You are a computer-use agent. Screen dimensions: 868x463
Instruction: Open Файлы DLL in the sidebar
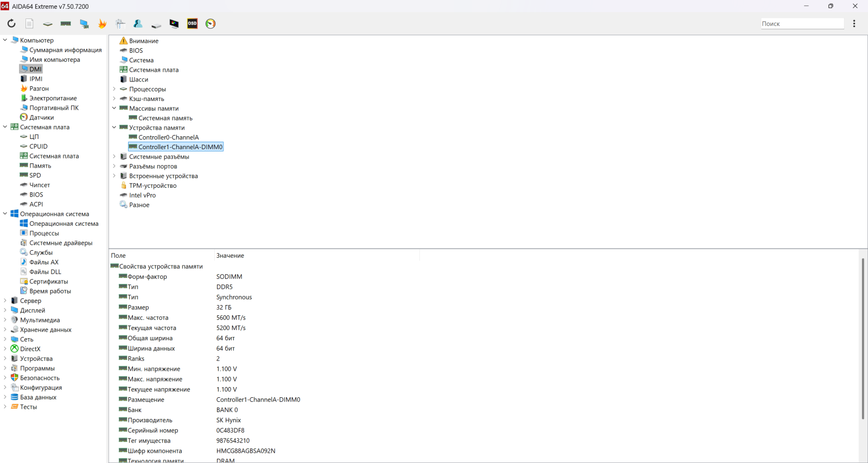coord(45,272)
